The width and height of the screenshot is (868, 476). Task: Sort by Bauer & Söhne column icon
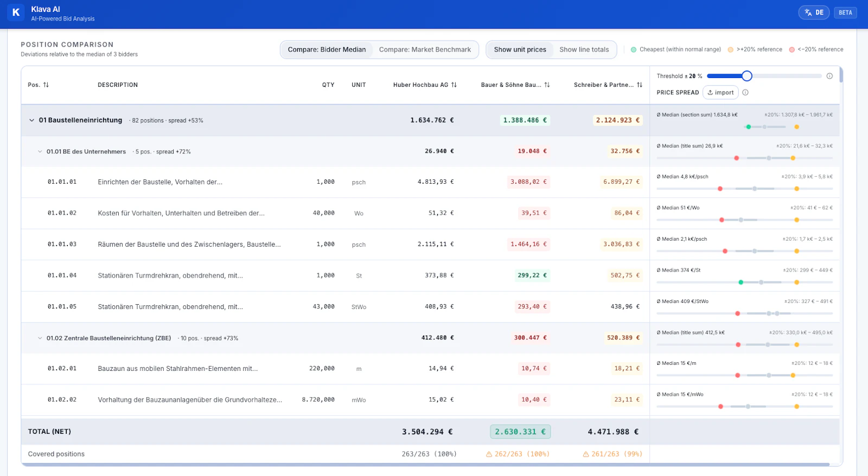pyautogui.click(x=547, y=85)
